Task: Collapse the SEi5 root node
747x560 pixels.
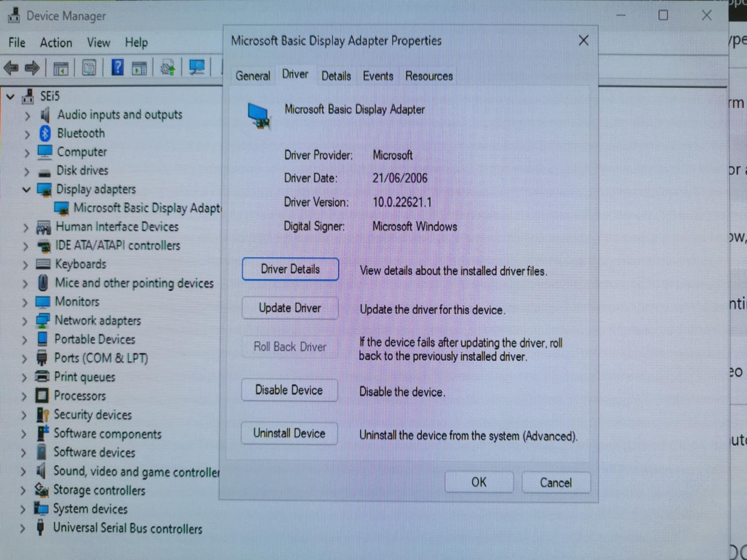Action: pos(11,97)
